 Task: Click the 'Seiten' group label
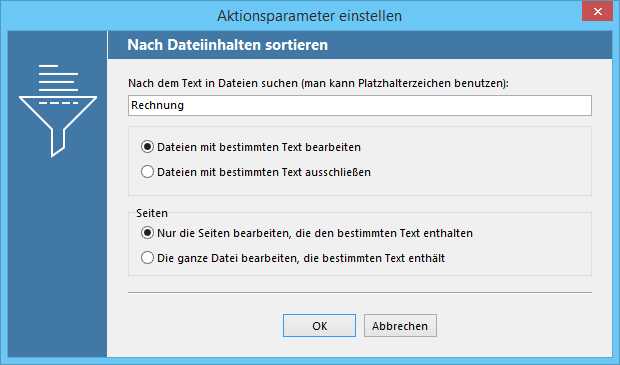tap(152, 213)
